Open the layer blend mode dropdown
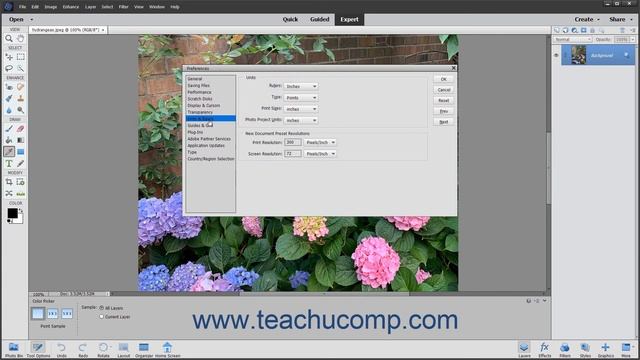 click(573, 40)
